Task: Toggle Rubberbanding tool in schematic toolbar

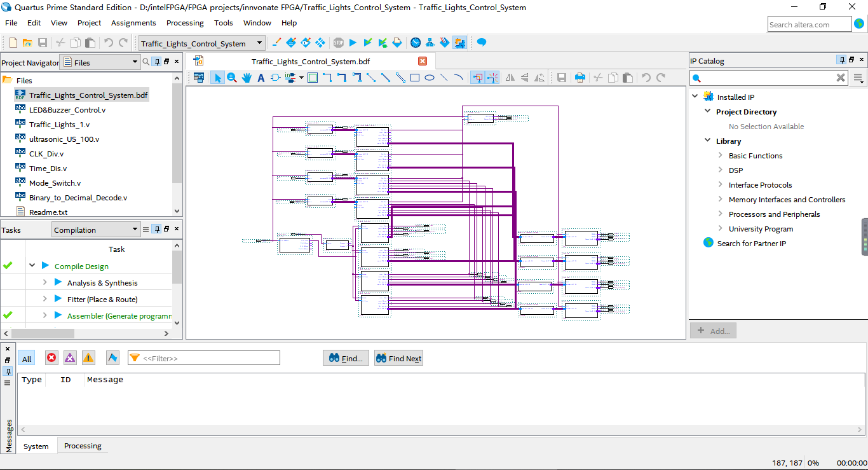Action: click(477, 78)
